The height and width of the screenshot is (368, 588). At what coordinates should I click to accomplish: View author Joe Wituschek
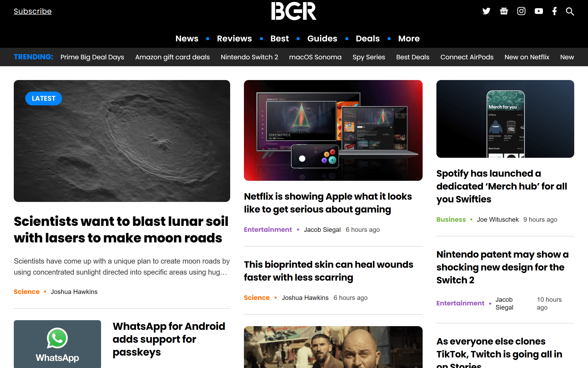tap(498, 219)
